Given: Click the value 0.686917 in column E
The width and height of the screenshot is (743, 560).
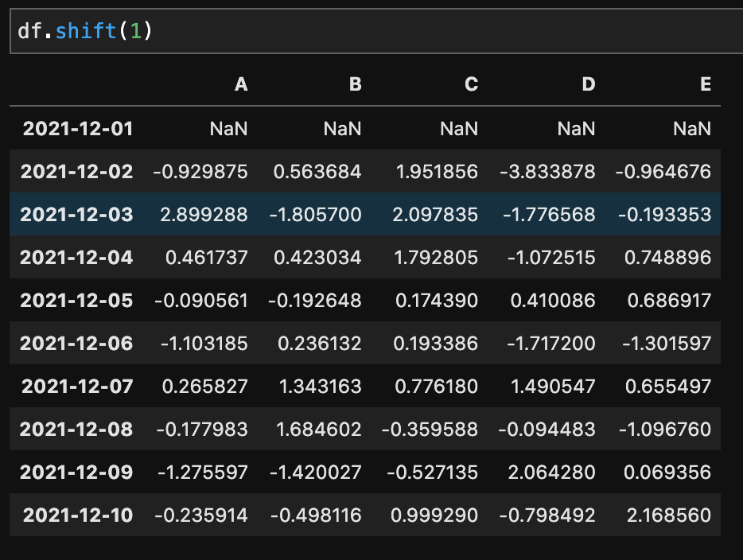Looking at the screenshot, I should 669,301.
